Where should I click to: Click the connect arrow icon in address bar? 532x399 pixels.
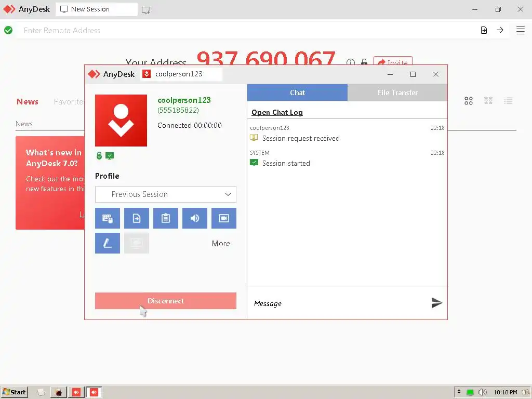(x=500, y=30)
